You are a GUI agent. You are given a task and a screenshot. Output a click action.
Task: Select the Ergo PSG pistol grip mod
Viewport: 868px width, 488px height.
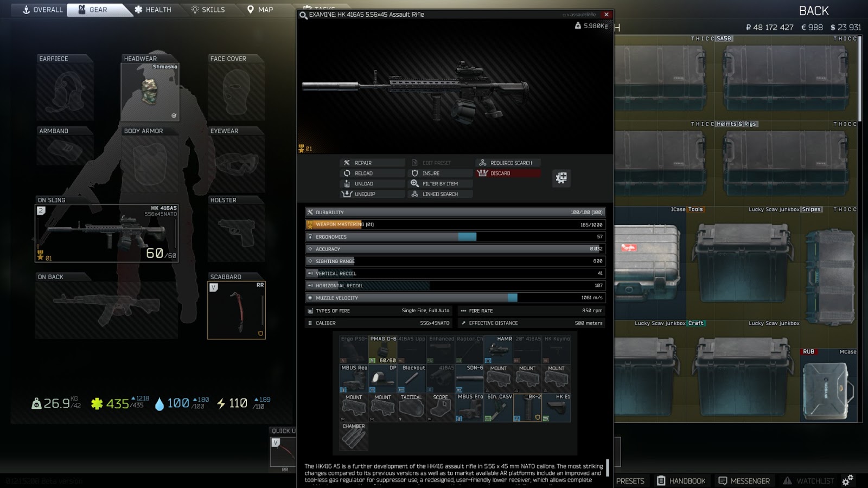coord(354,349)
